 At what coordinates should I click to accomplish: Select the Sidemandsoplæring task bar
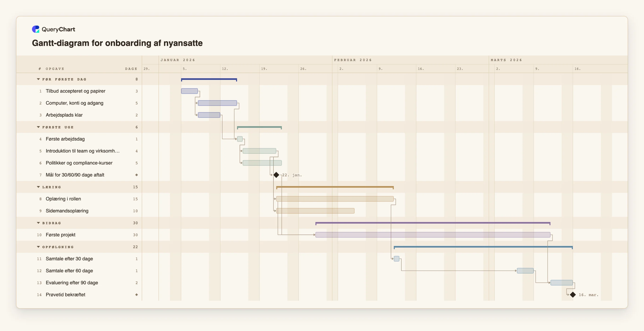coord(315,211)
